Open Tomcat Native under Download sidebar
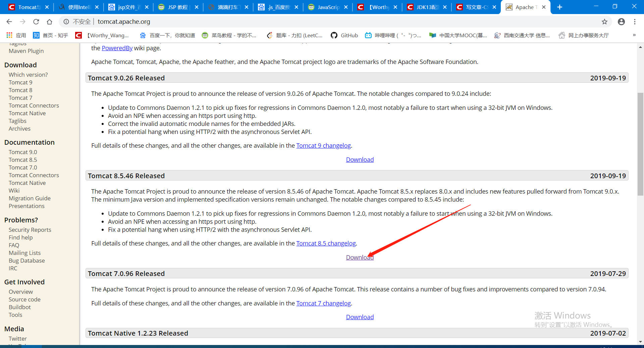 tap(27, 113)
